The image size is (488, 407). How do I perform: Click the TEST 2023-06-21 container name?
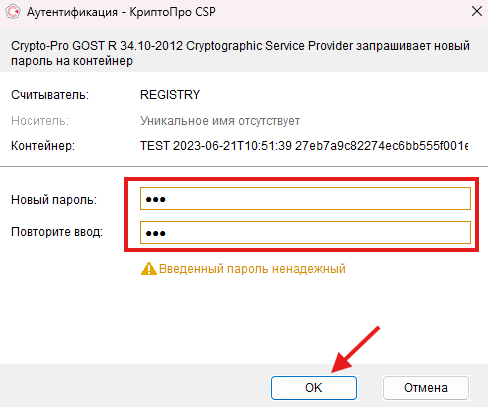point(304,146)
